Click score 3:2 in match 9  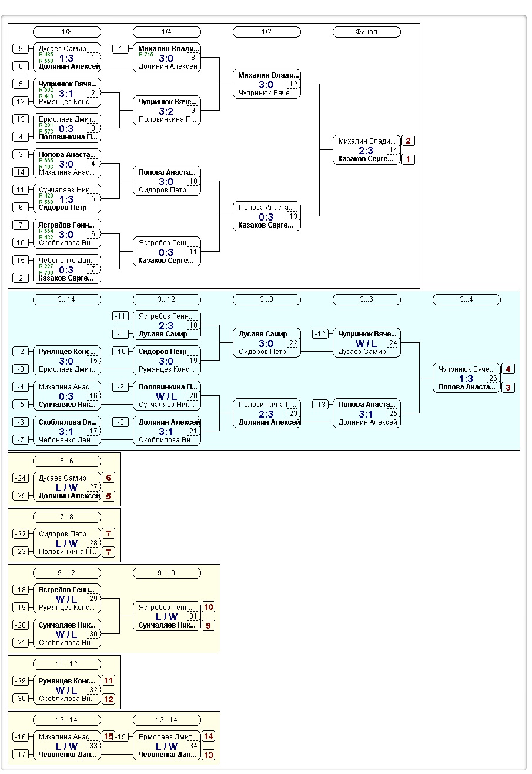(166, 111)
